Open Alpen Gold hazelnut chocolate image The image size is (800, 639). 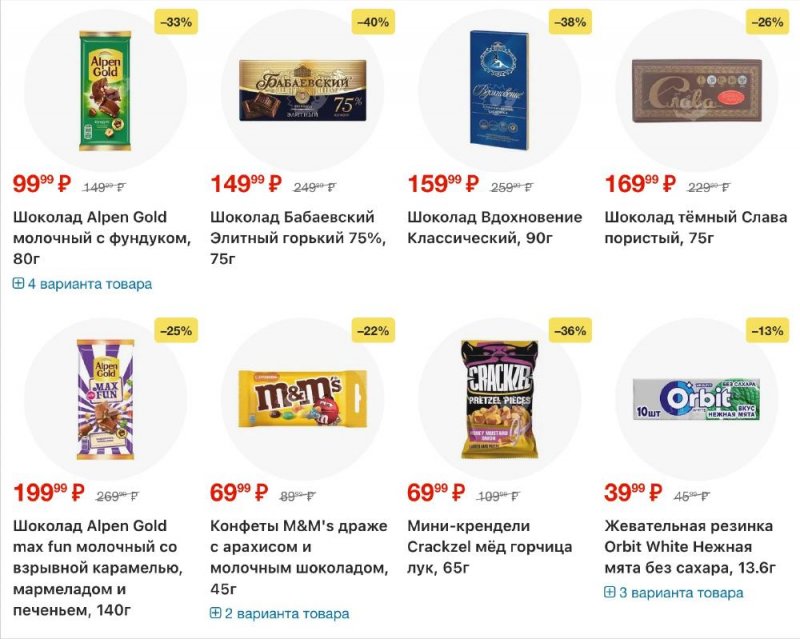pos(105,90)
